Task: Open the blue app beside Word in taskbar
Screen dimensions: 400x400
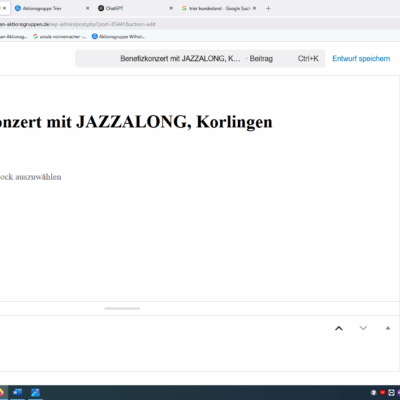Action: tap(35, 393)
